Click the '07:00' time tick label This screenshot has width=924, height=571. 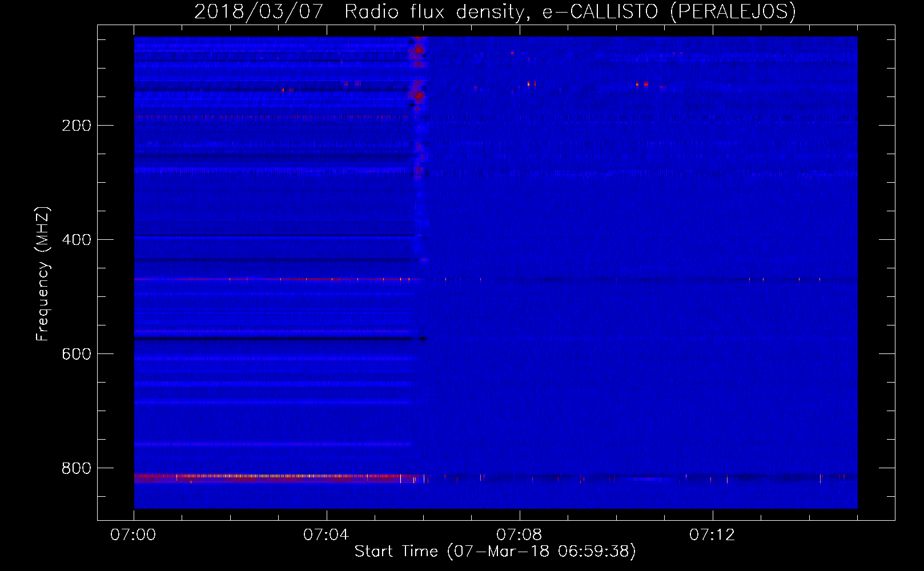(134, 535)
